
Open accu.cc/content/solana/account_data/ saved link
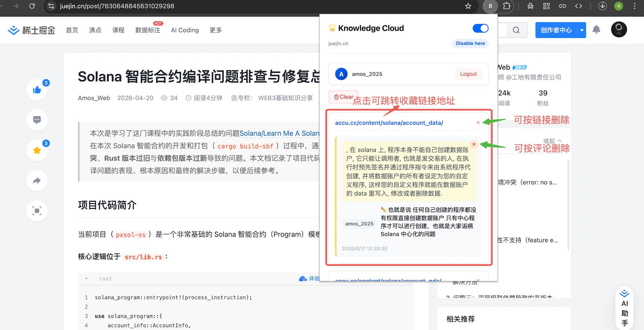coord(389,123)
